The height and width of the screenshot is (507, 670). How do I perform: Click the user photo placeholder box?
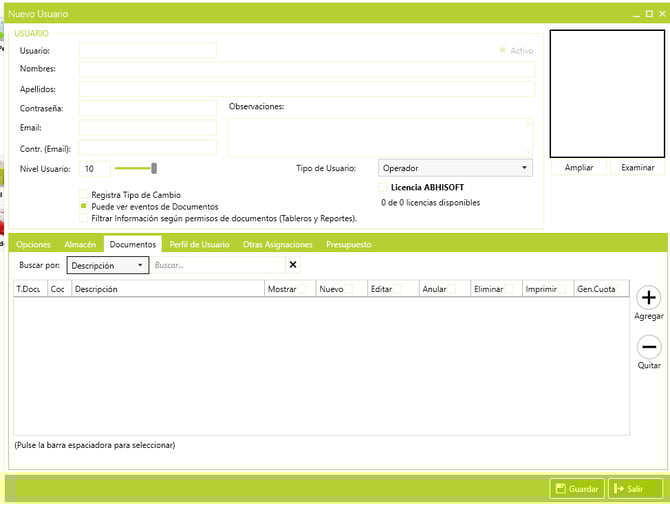606,93
